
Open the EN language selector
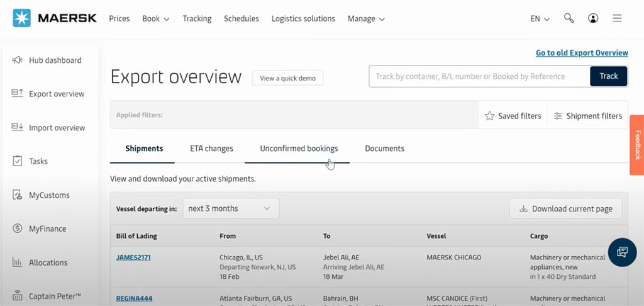(x=540, y=18)
